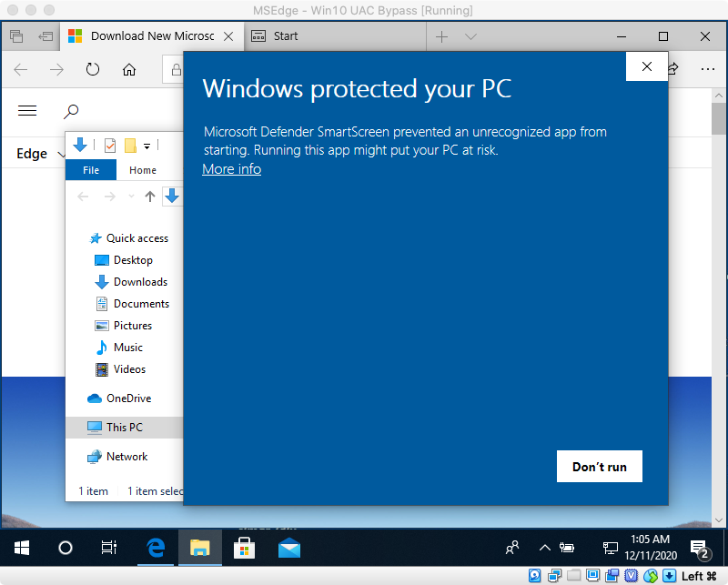This screenshot has height=585, width=728.
Task: Select Documents in navigation pane
Action: [x=132, y=304]
